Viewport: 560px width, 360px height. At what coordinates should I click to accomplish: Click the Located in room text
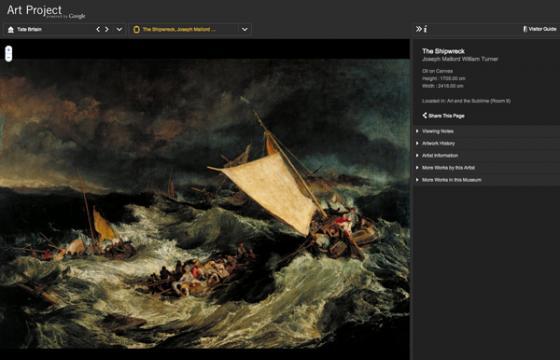click(x=466, y=101)
